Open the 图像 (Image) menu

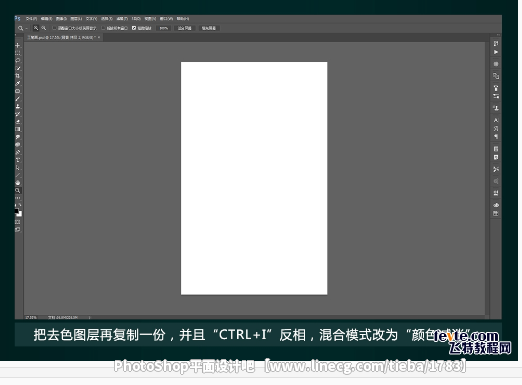(x=61, y=19)
